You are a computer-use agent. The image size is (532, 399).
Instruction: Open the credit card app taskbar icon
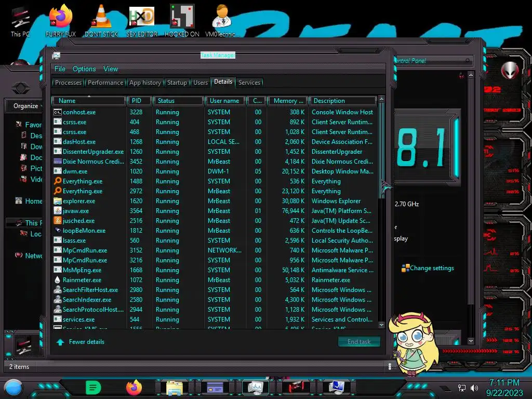tap(215, 388)
